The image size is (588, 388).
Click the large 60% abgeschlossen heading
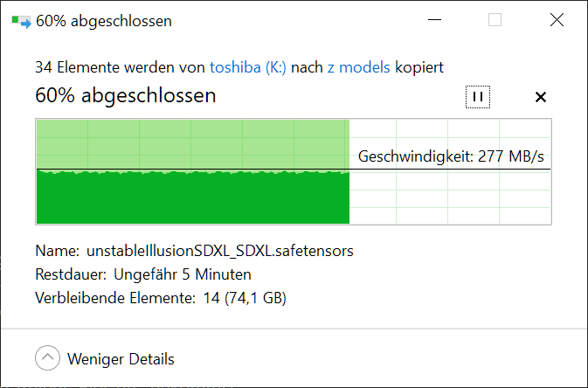click(x=125, y=96)
